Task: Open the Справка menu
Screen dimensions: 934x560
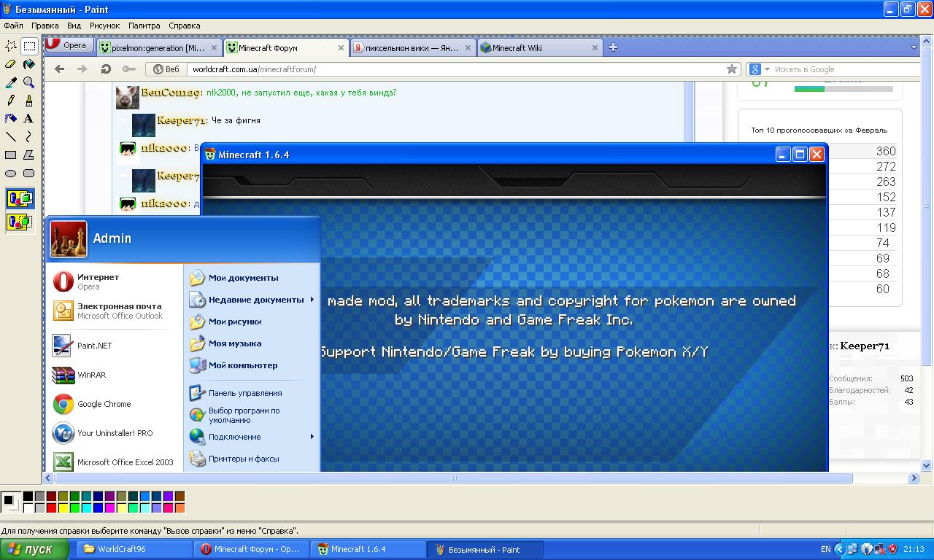Action: (x=184, y=26)
